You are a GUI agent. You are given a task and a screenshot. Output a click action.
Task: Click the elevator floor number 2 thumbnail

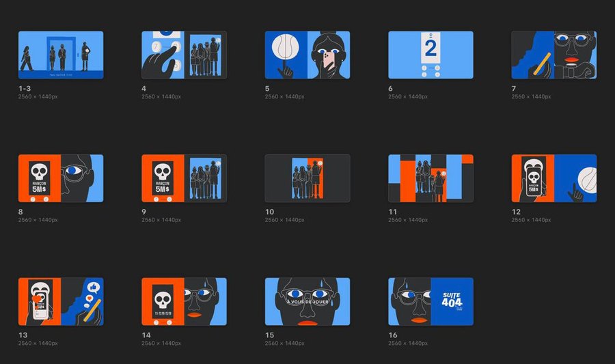430,55
